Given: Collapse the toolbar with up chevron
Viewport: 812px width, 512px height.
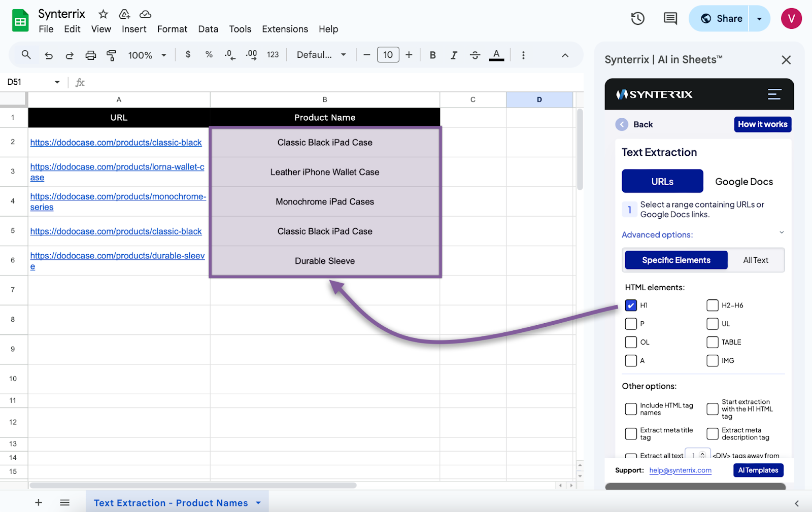Looking at the screenshot, I should [x=565, y=55].
